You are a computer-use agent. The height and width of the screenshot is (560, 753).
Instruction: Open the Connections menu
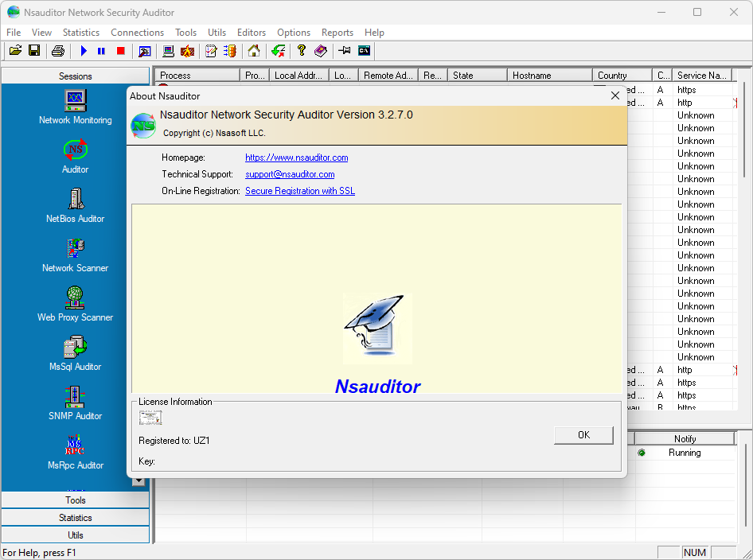pos(138,32)
